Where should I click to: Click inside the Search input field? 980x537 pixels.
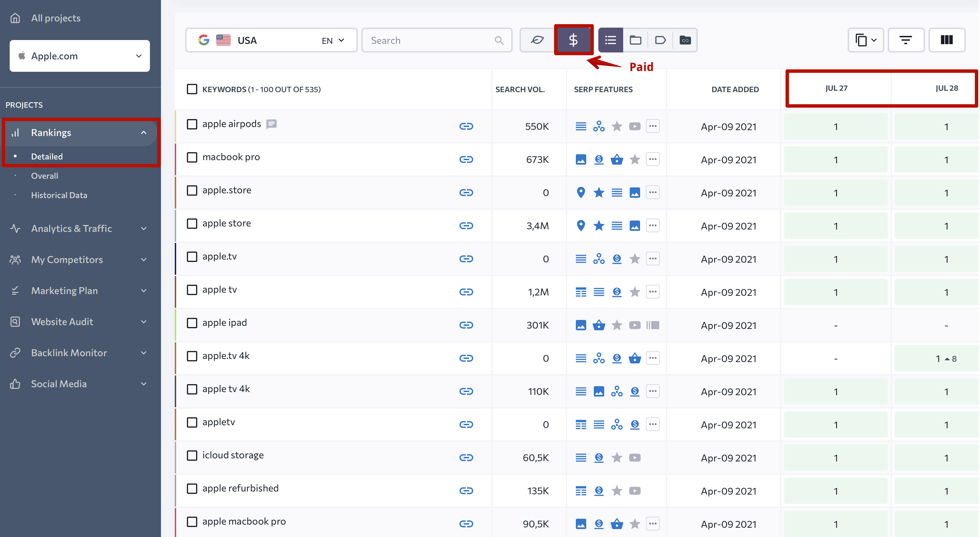tap(436, 40)
